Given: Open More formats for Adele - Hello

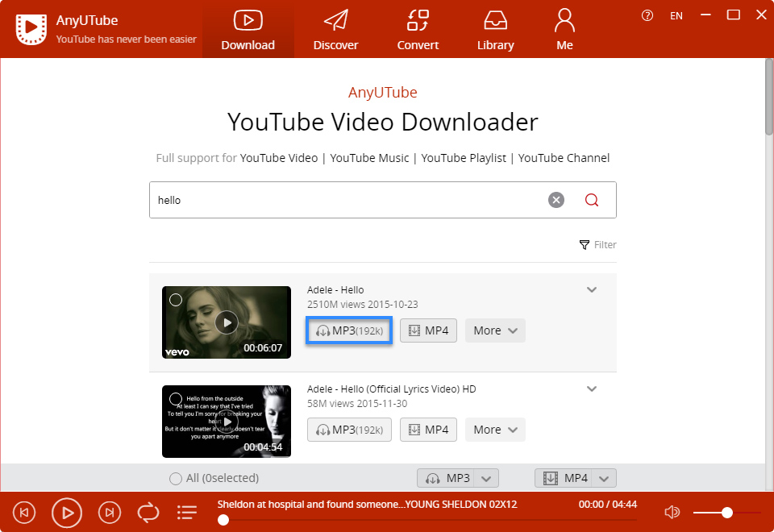Looking at the screenshot, I should tap(495, 330).
